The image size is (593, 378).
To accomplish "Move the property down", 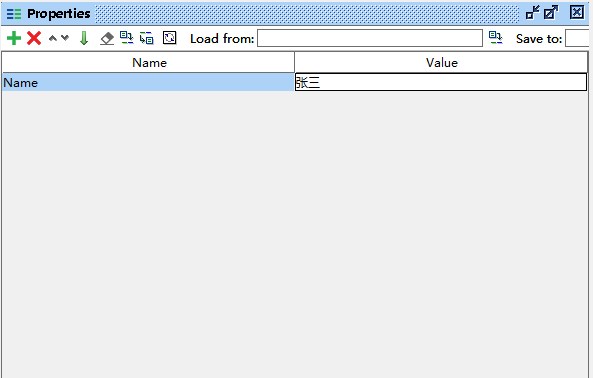I will pos(65,38).
